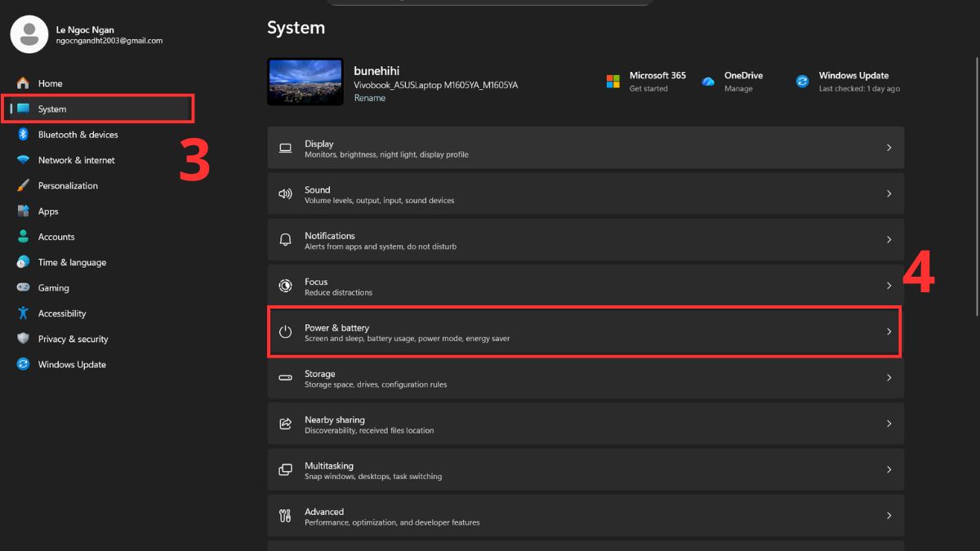This screenshot has height=551, width=980.
Task: Click the Notifications bell icon
Action: tap(285, 240)
